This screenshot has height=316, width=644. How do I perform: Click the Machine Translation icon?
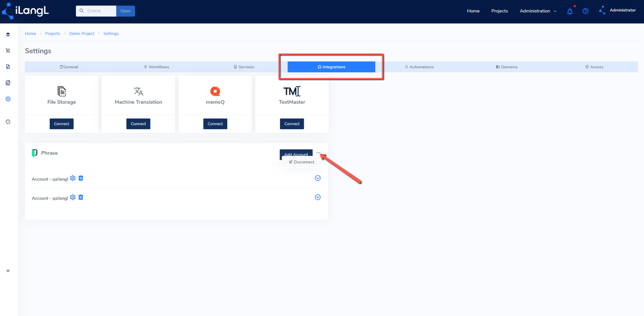138,91
